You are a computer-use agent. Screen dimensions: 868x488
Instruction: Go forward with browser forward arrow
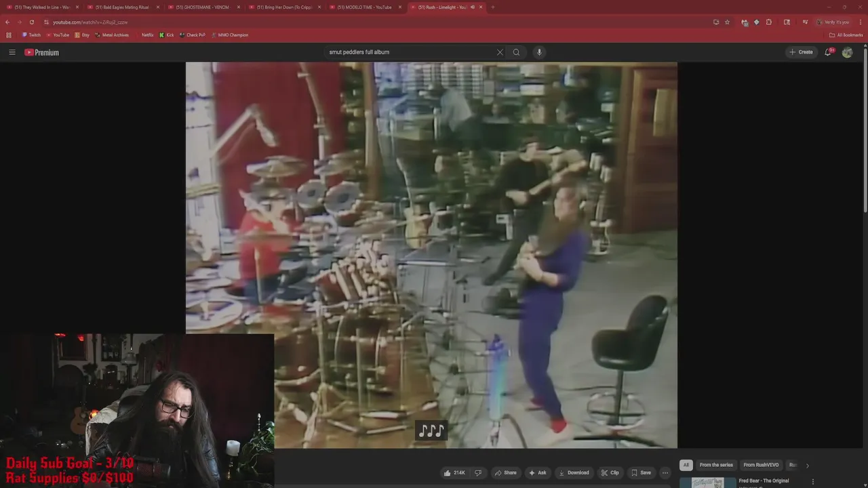[x=19, y=22]
